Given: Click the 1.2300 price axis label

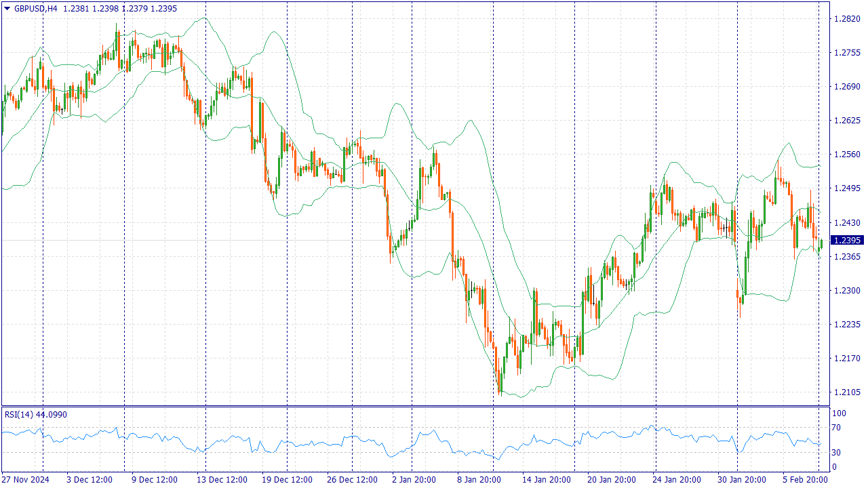Looking at the screenshot, I should click(847, 291).
